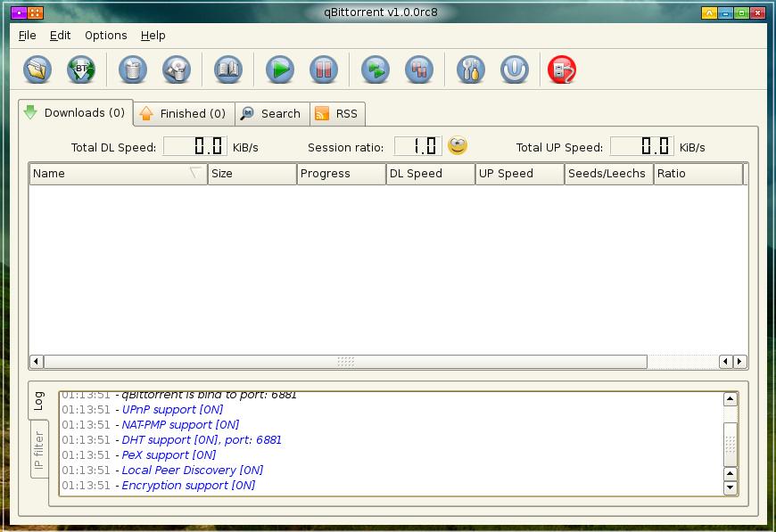Click torrent list horizontal scrollbar left arrow
Screen dimensions: 776x532
click(x=37, y=362)
